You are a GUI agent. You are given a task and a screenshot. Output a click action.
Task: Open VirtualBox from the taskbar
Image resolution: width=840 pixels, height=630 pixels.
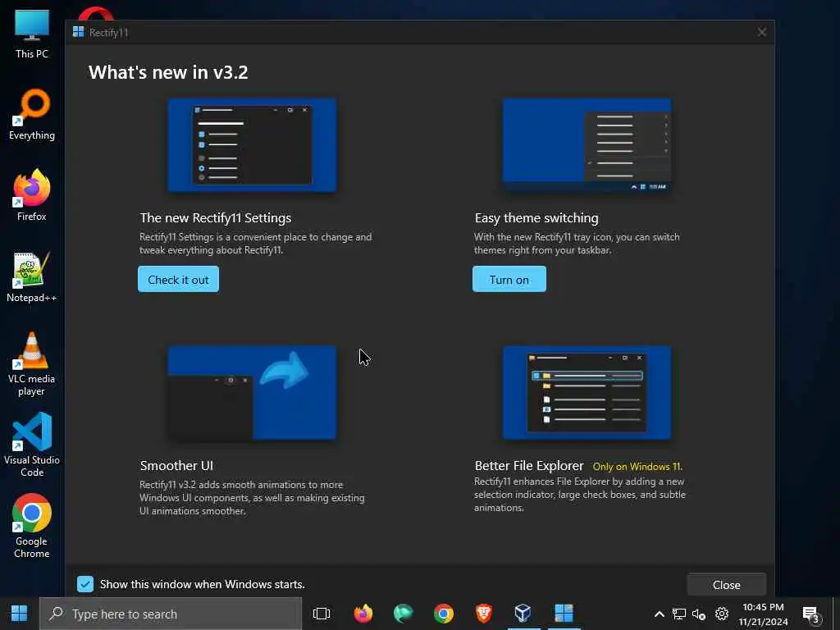coord(523,614)
